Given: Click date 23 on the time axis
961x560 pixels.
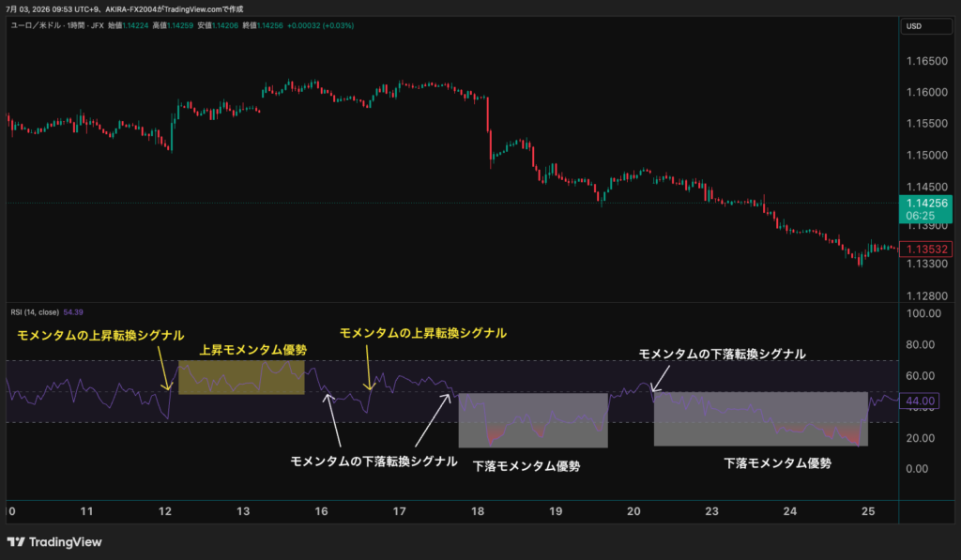Looking at the screenshot, I should (x=711, y=511).
